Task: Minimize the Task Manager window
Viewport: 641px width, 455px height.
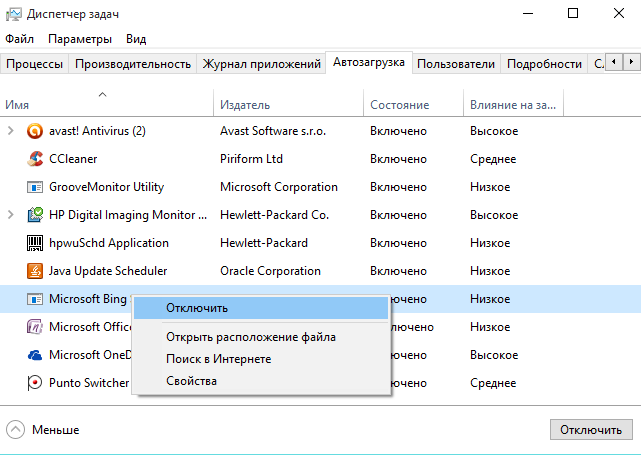Action: 528,13
